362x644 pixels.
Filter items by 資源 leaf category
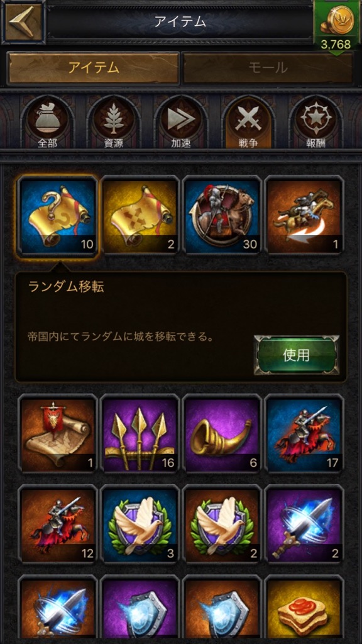coord(114,123)
